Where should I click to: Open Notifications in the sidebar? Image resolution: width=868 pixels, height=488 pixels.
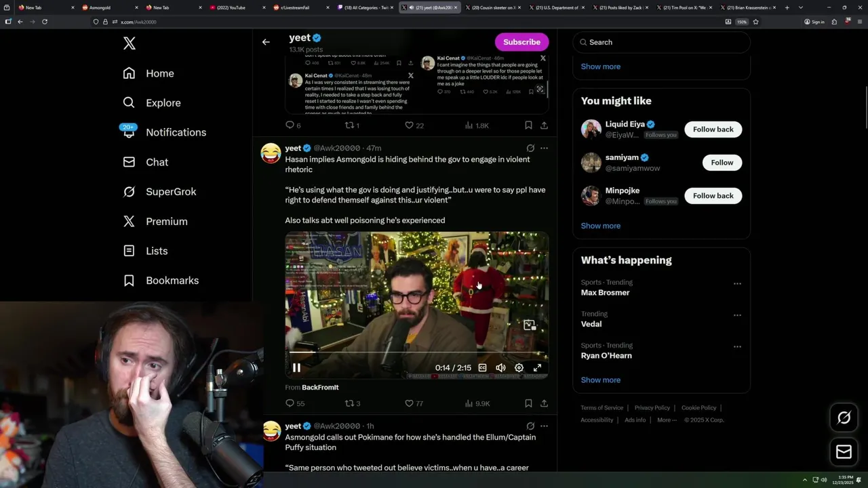click(x=164, y=132)
